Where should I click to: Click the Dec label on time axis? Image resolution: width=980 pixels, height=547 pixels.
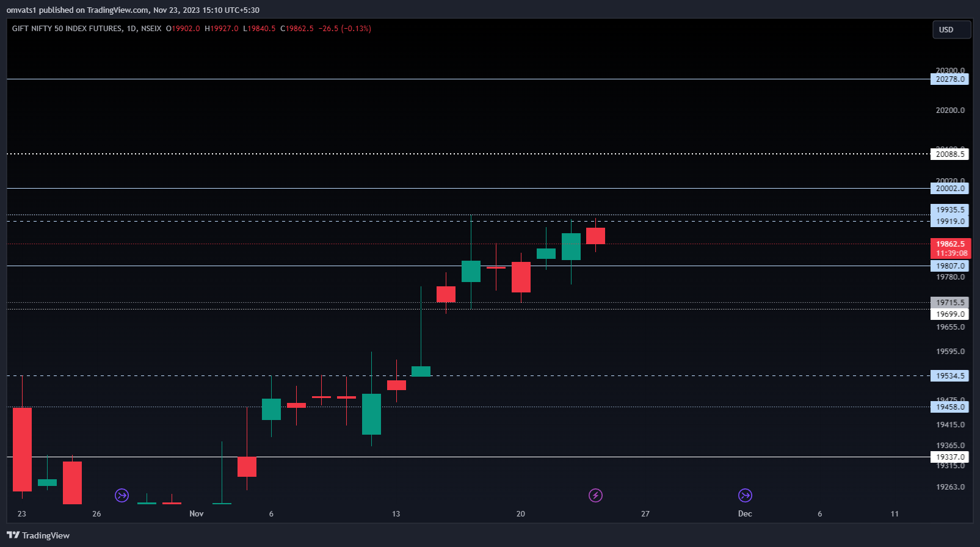[745, 513]
